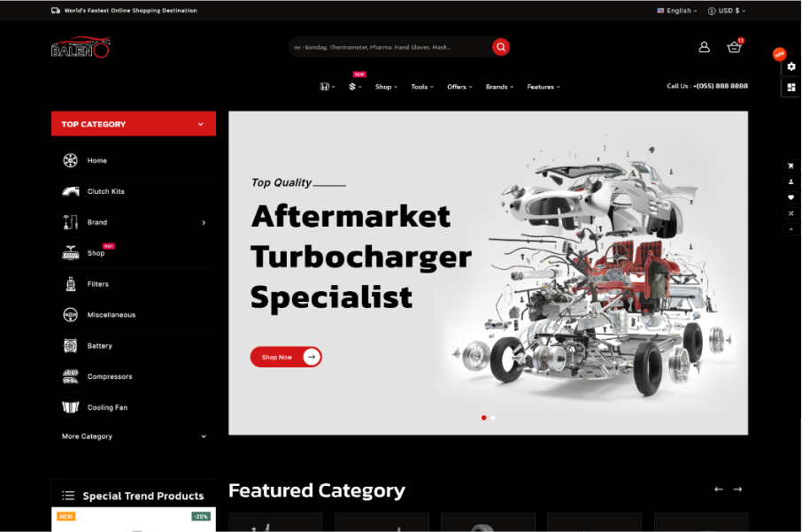The image size is (802, 532).
Task: Click the red search magnifier button
Action: tap(501, 47)
